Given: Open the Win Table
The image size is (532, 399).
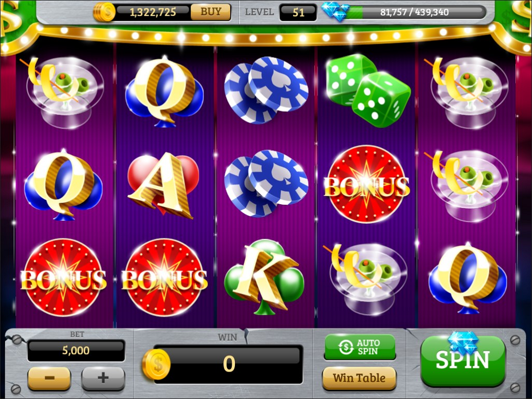Looking at the screenshot, I should (359, 378).
